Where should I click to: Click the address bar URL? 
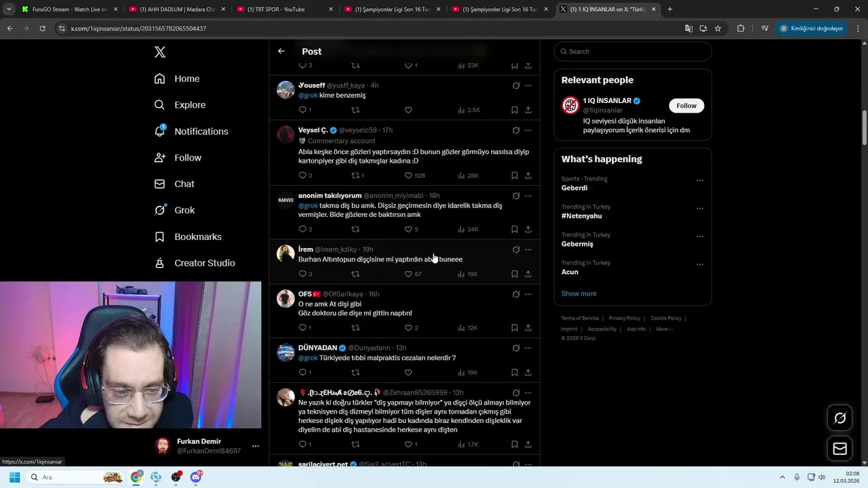pyautogui.click(x=138, y=28)
